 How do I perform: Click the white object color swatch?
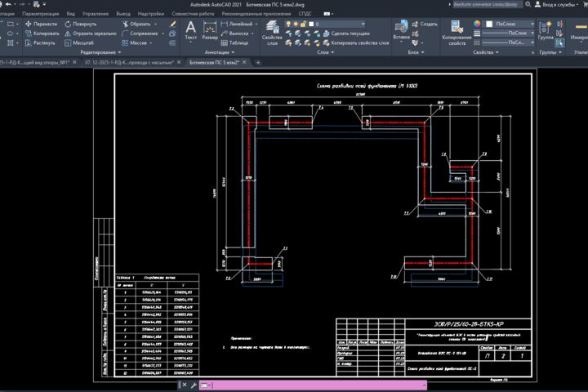click(489, 24)
